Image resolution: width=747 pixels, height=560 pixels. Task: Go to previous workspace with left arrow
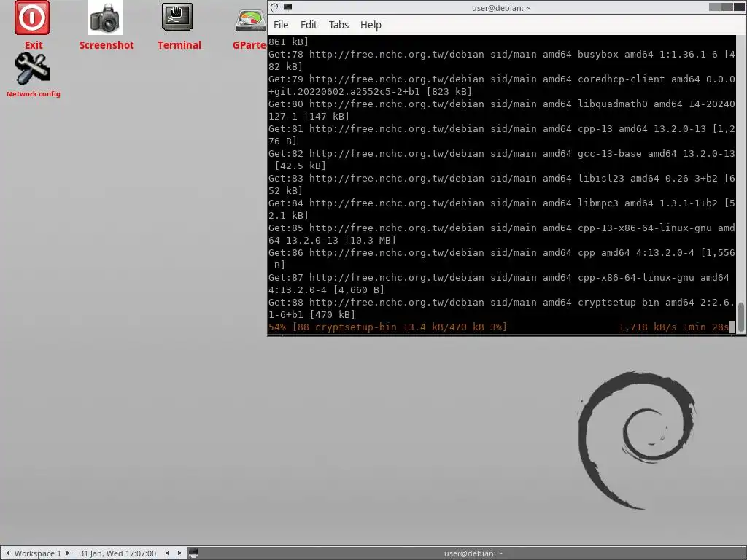pos(7,553)
